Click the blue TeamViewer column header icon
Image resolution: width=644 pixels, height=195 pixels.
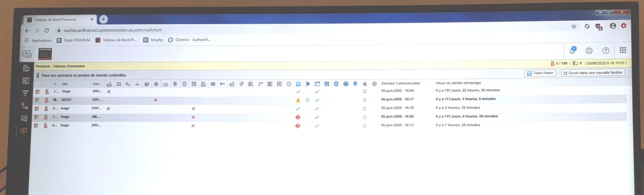(x=298, y=84)
